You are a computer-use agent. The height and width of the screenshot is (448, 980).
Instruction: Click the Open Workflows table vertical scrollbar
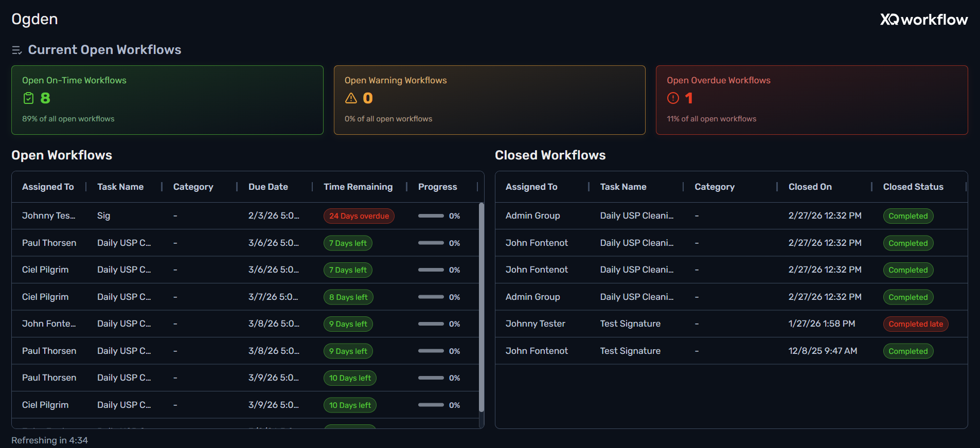click(x=482, y=308)
